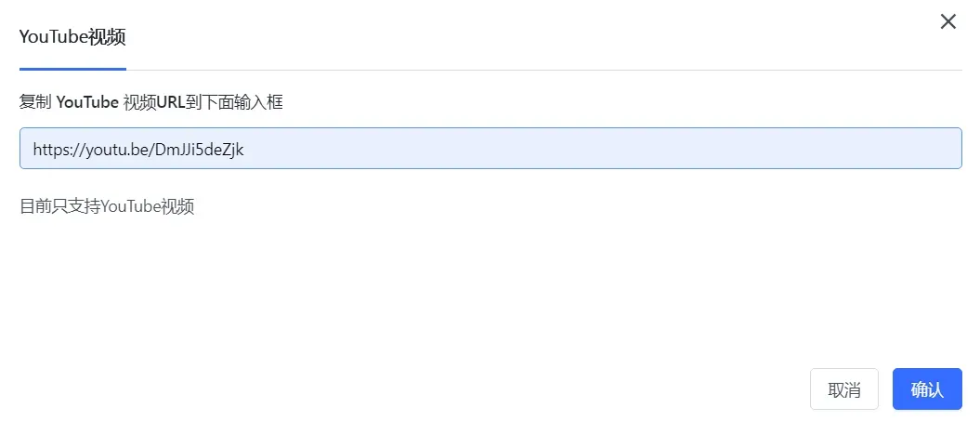
Task: Submit the URL using 确认
Action: (926, 389)
